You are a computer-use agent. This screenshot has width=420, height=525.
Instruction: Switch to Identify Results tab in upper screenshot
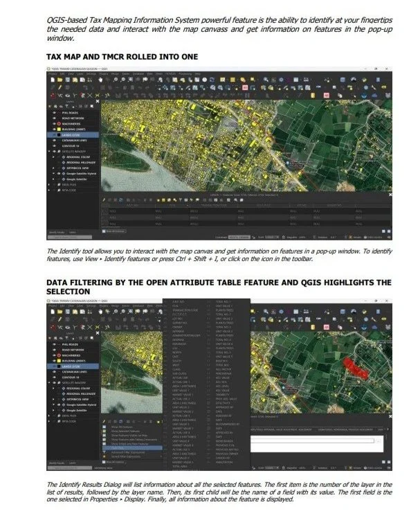(x=57, y=232)
